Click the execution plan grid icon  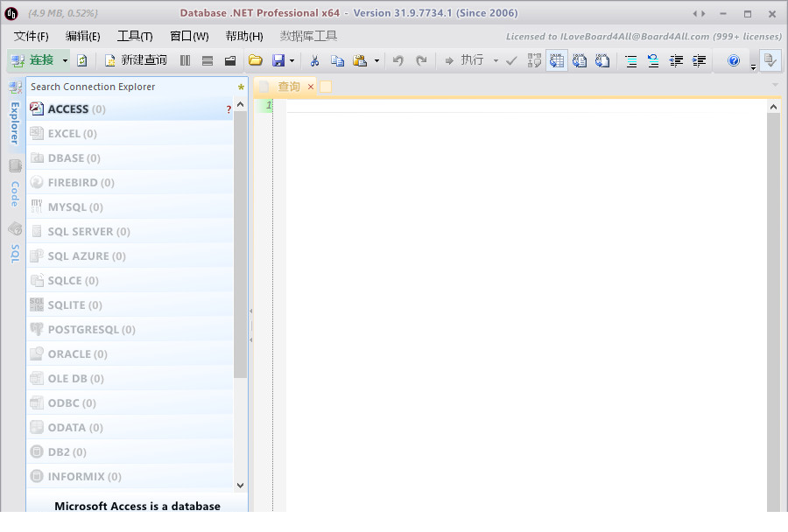(534, 60)
